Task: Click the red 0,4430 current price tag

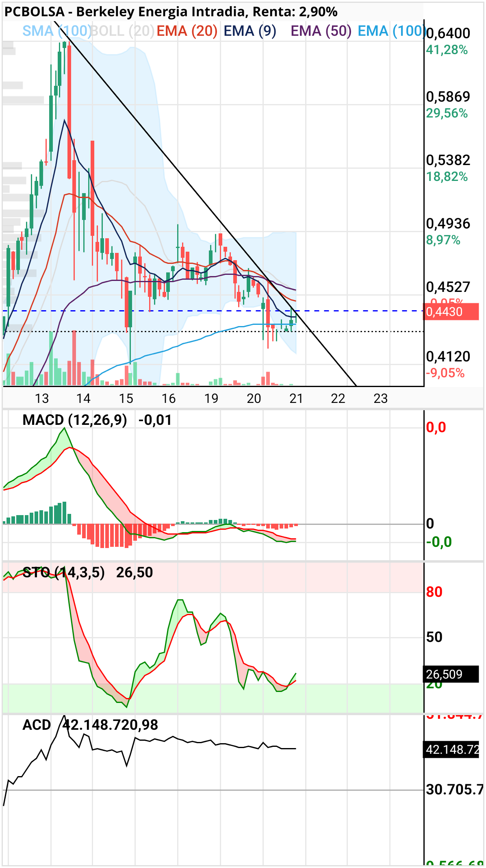Action: (x=451, y=312)
